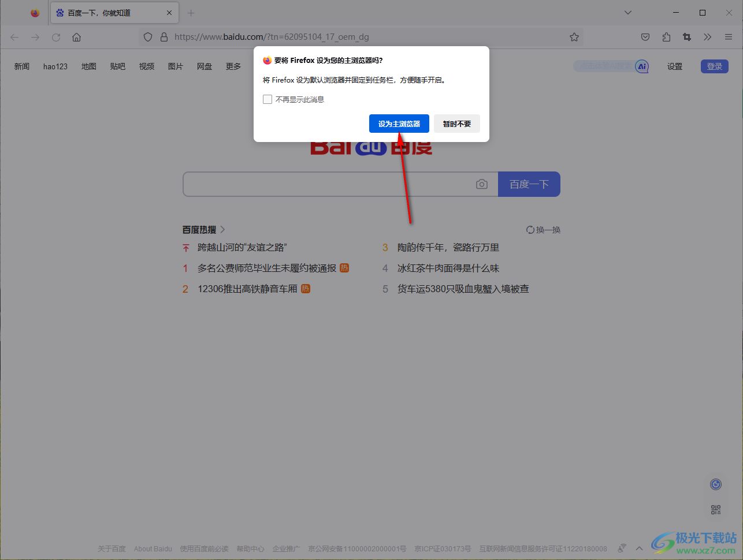743x560 pixels.
Task: Click the Firefox View icon in the tab strip
Action: coord(35,13)
